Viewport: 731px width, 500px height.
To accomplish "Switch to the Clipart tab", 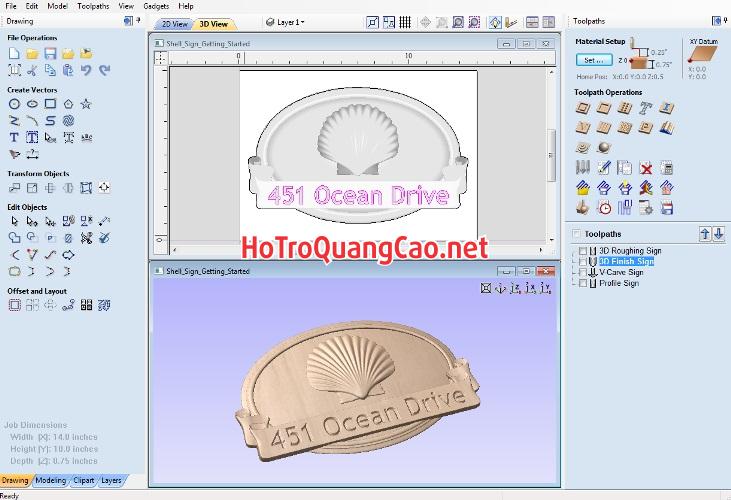I will pos(84,480).
